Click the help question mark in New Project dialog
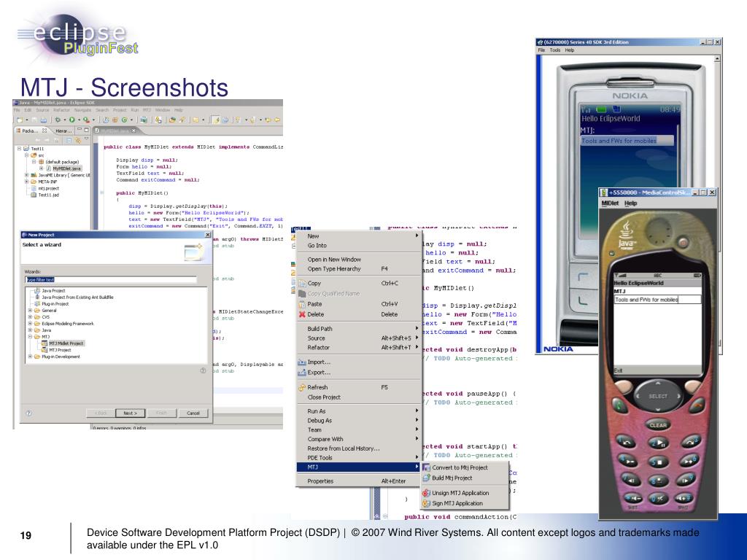The width and height of the screenshot is (747, 560). (x=28, y=413)
